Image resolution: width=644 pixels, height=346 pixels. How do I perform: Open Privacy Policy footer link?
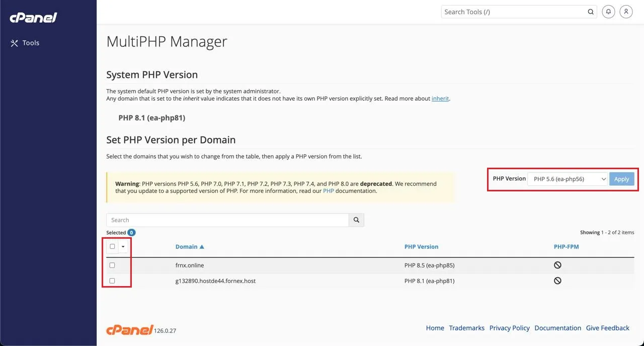[510, 328]
